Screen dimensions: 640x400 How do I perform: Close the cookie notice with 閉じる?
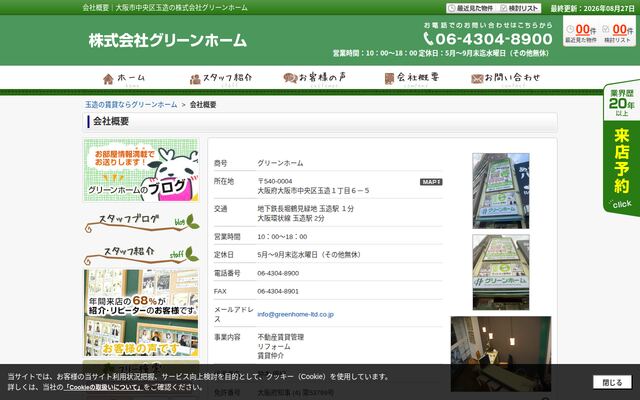click(x=612, y=382)
